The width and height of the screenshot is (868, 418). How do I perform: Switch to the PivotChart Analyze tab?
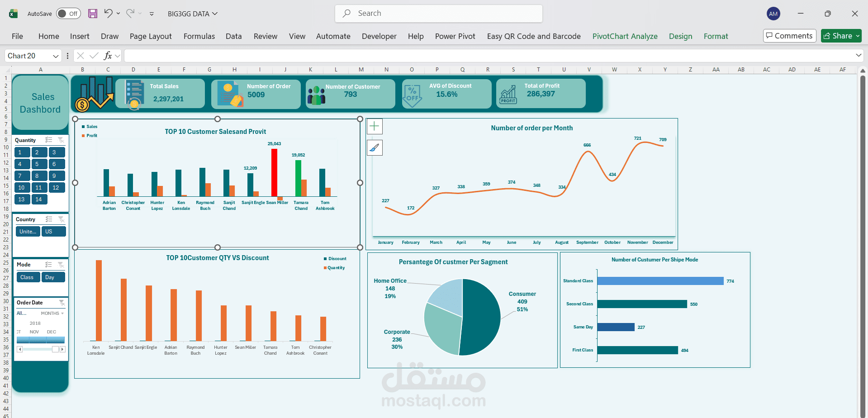pos(625,36)
